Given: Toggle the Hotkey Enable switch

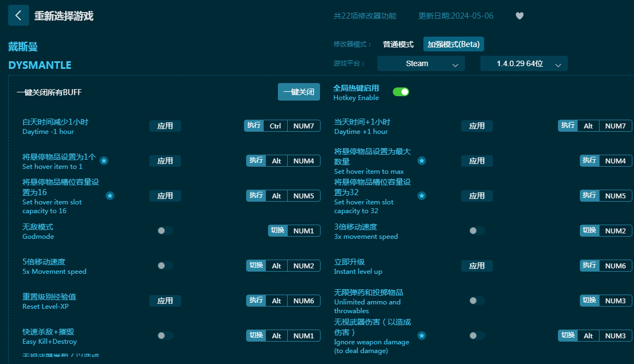Looking at the screenshot, I should click(401, 92).
